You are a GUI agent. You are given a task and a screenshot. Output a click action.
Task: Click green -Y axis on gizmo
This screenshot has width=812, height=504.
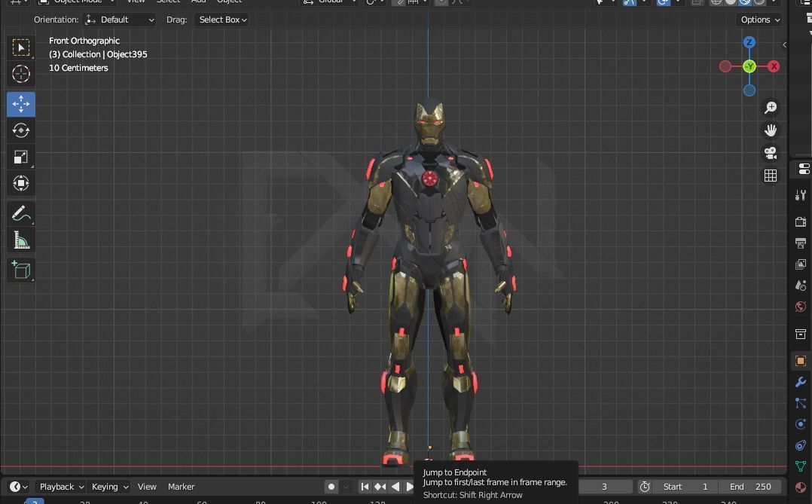[x=749, y=66]
